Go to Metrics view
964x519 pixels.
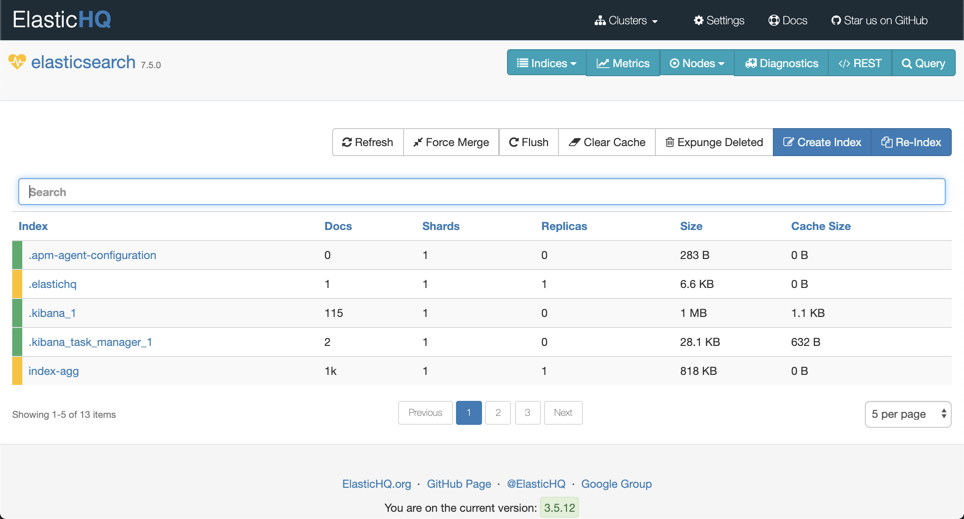[x=623, y=63]
